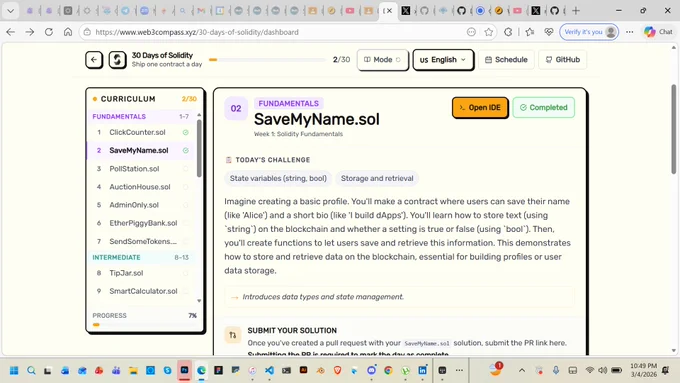Image resolution: width=680 pixels, height=383 pixels.
Task: Click the INTERMEDIATE 8-13 section header
Action: point(141,258)
